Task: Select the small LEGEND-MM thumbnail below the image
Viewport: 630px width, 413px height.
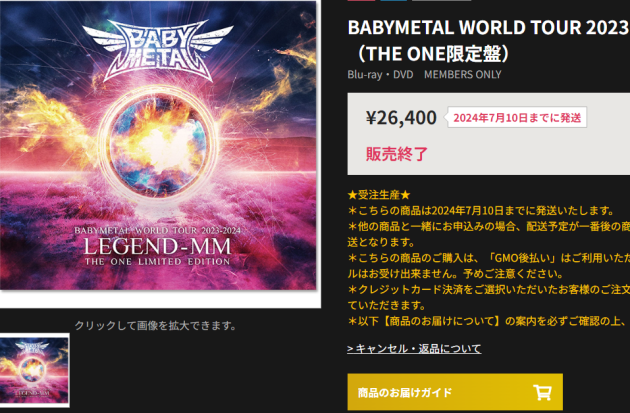Action: click(x=34, y=370)
